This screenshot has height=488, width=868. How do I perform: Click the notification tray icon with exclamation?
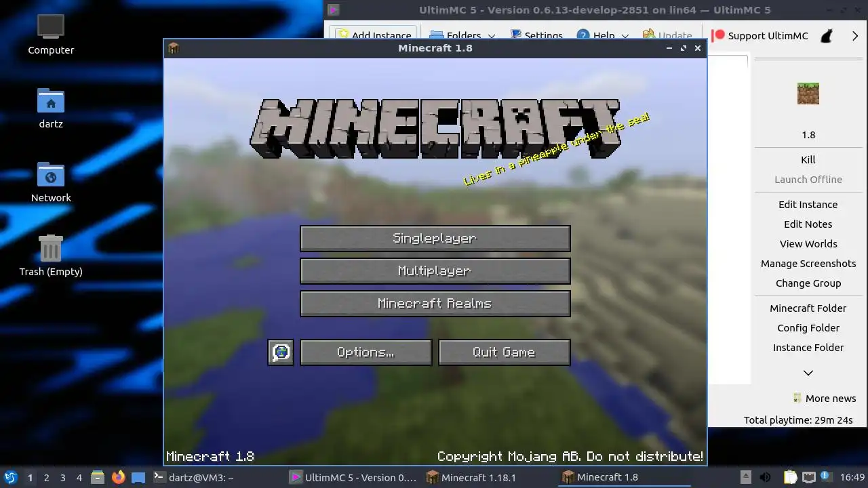tap(826, 476)
